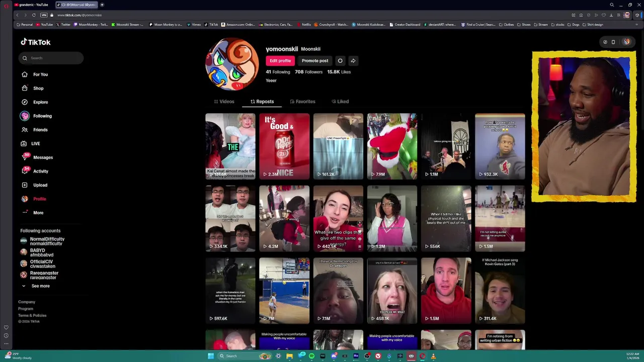Open the video with 334.1K views
Screen dimensions: 644x362
pos(230,218)
